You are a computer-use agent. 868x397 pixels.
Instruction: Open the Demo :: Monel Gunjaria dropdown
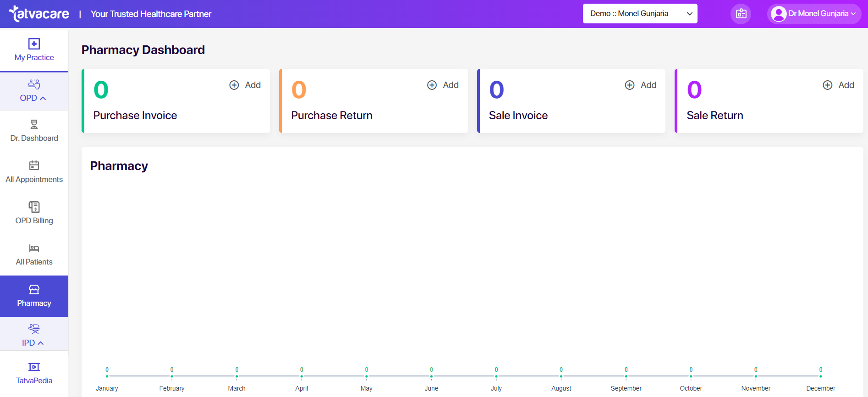tap(640, 14)
